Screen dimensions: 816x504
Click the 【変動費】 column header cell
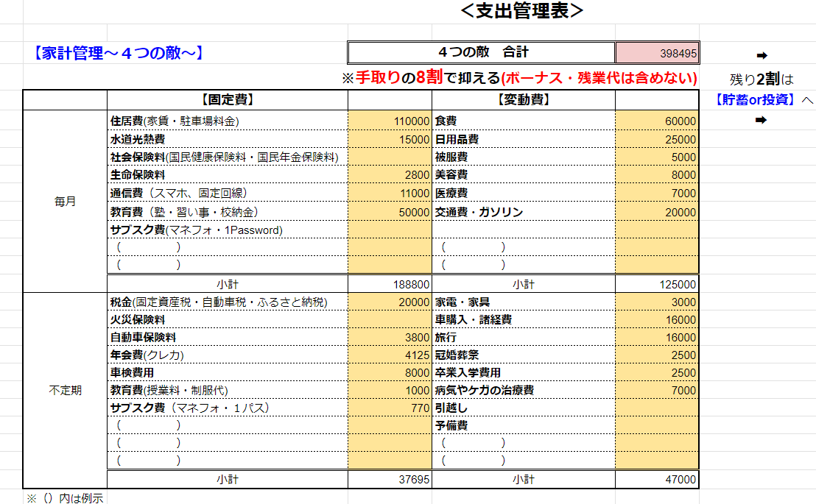[523, 100]
